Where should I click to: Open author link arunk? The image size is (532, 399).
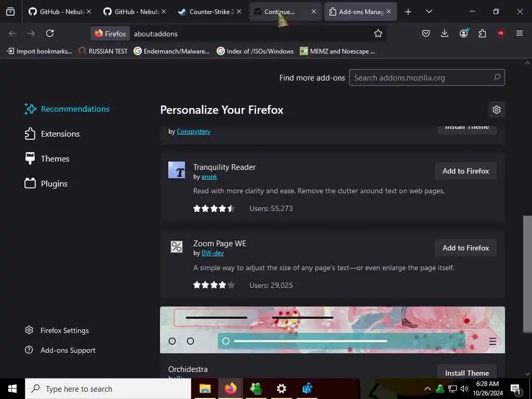click(x=209, y=177)
